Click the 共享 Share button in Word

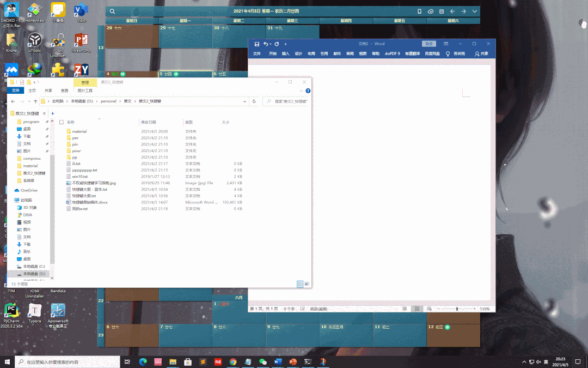(x=481, y=53)
